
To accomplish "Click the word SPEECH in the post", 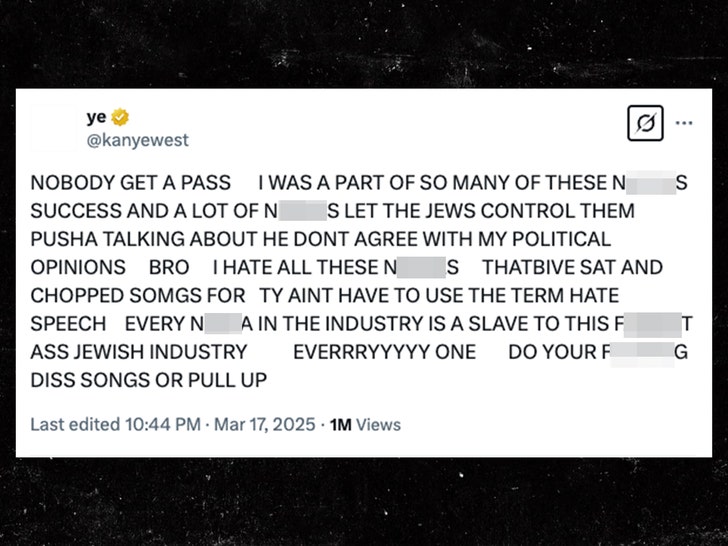I will click(68, 324).
